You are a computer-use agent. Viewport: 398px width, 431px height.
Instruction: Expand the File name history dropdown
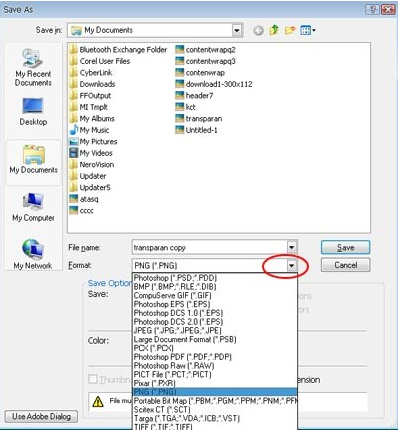point(291,248)
